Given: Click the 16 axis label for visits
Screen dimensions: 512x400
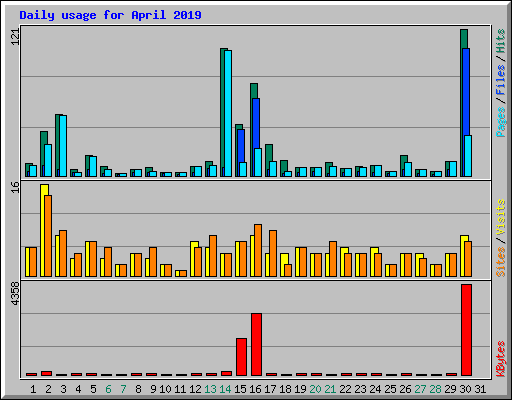Looking at the screenshot, I should (x=16, y=187).
